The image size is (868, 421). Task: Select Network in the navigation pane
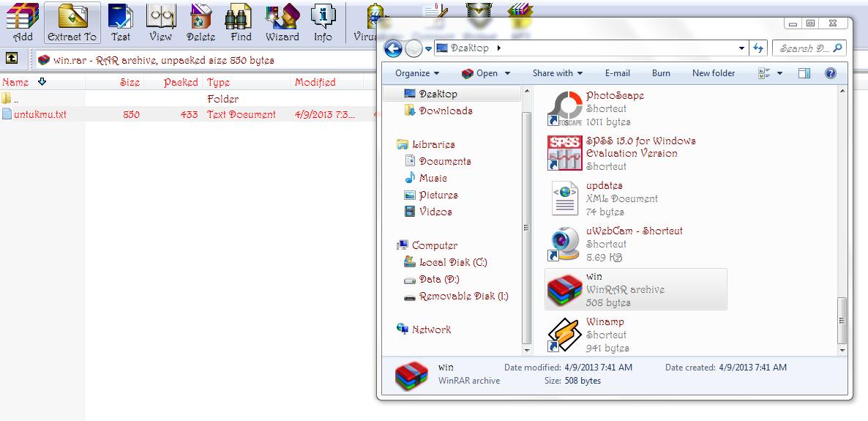coord(431,329)
